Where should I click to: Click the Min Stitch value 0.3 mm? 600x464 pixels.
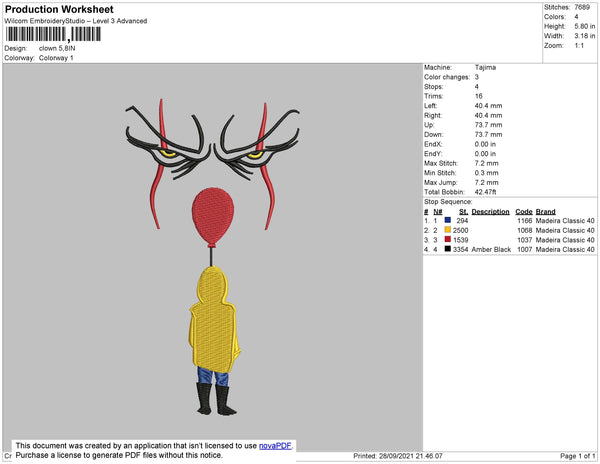click(486, 173)
